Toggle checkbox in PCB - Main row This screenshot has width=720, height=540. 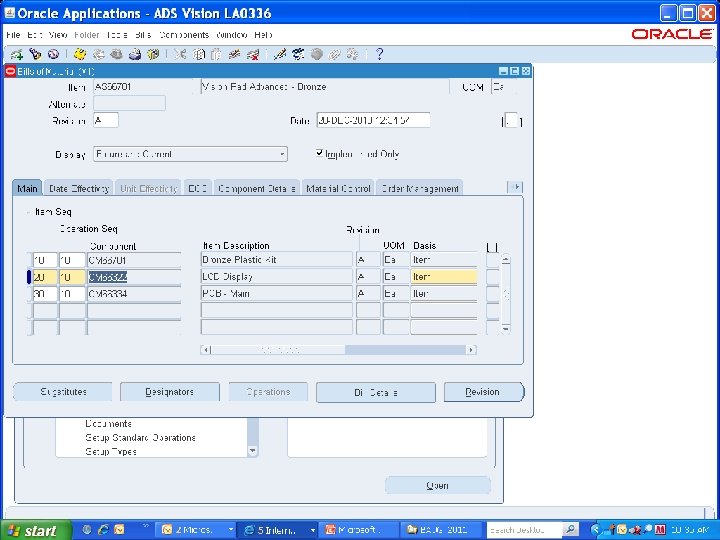492,294
